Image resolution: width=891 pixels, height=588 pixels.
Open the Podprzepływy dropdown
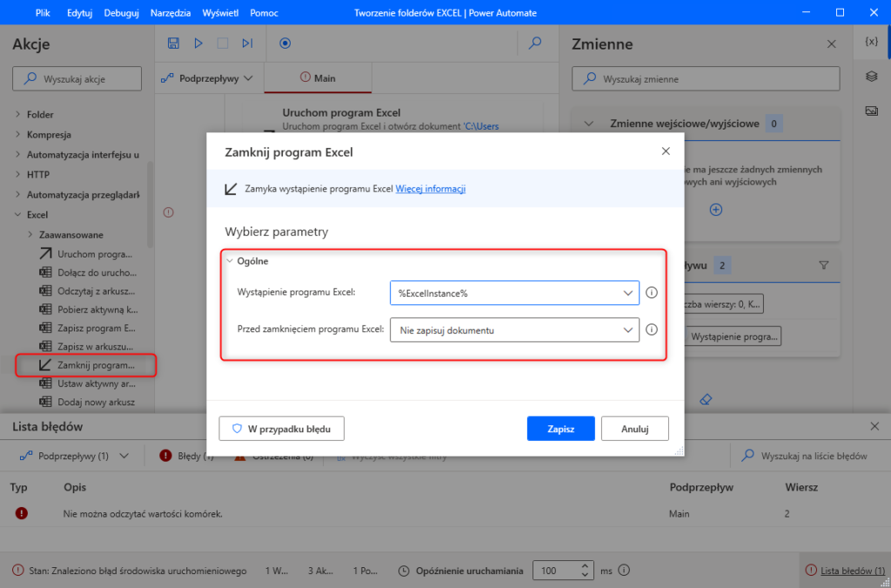tap(208, 78)
